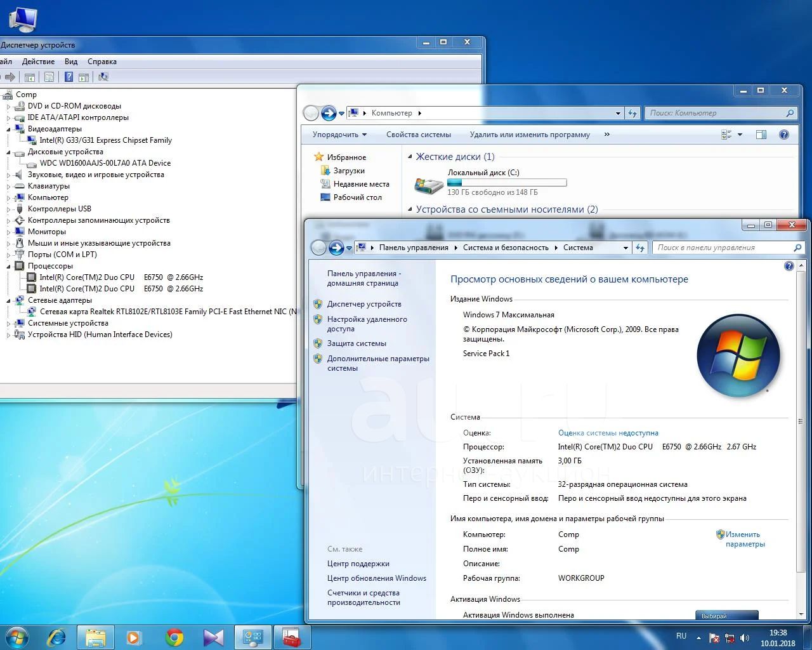Click Поиск: Компьютер search field
Image resolution: width=812 pixels, height=650 pixels.
pos(722,113)
